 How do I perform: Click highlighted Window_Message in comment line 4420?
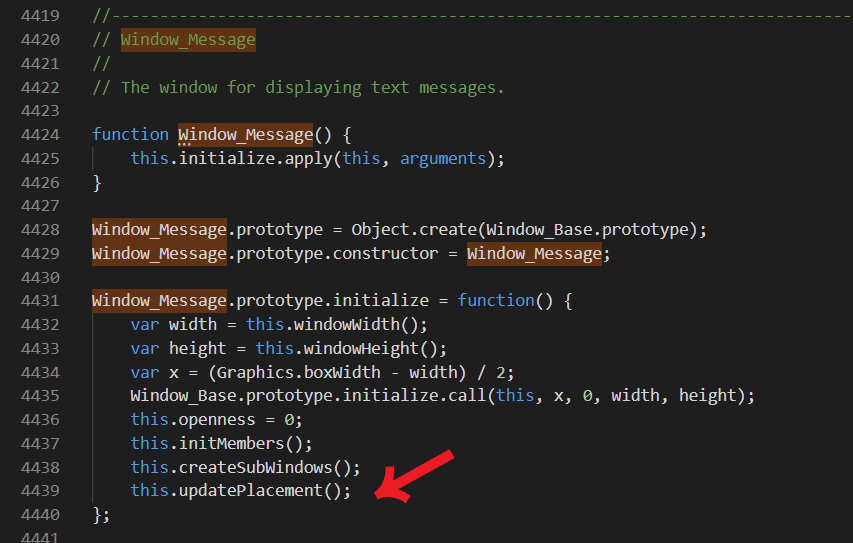pos(188,40)
